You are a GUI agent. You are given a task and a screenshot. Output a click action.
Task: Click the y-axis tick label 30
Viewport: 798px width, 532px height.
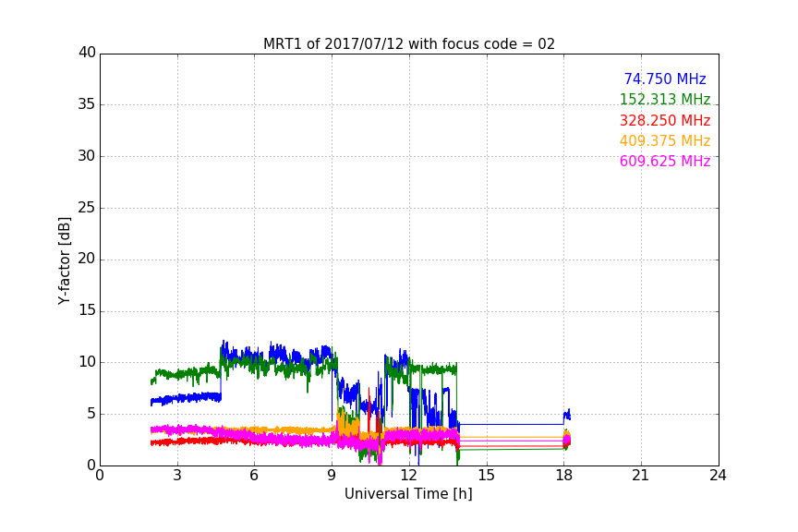(x=87, y=156)
